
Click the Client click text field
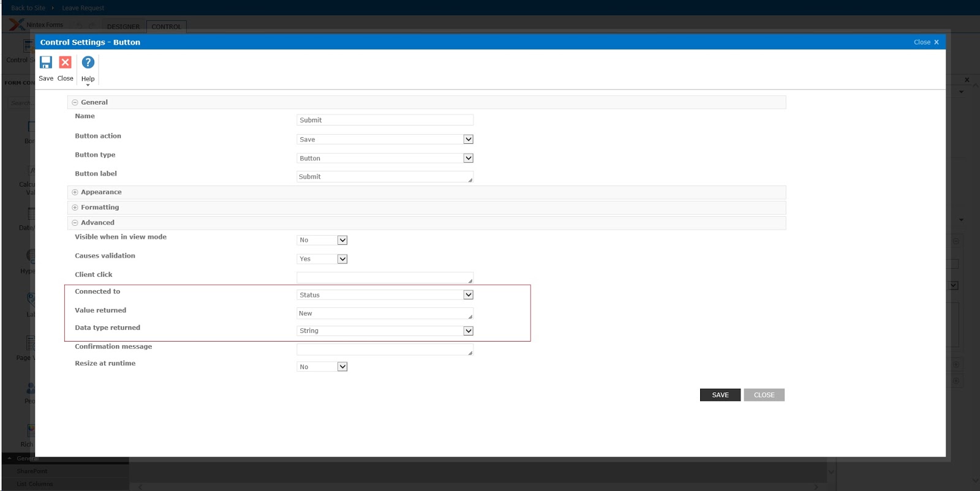[385, 278]
